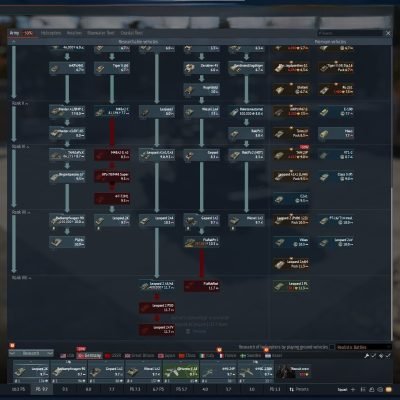Click the PUMA vehicle card
Viewport: 400px width, 400px height.
[67, 242]
